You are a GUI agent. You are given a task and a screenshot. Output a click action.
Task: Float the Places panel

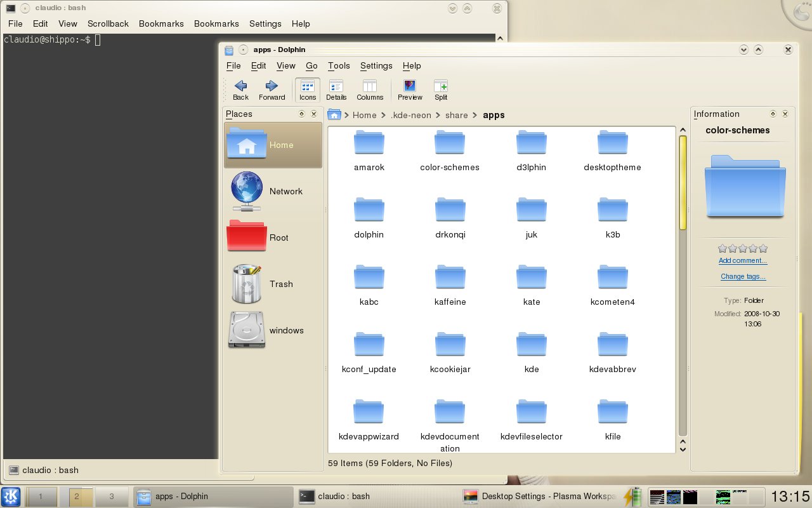(x=302, y=114)
